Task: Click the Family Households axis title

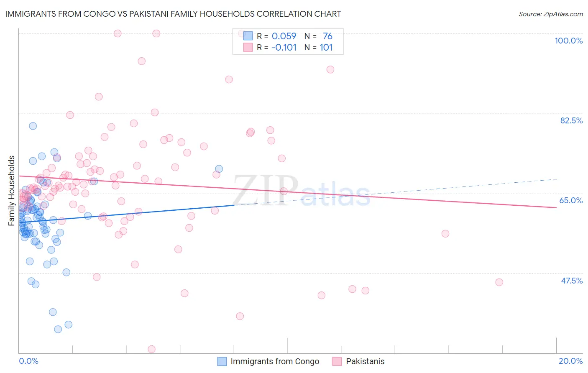Action: pos(11,191)
